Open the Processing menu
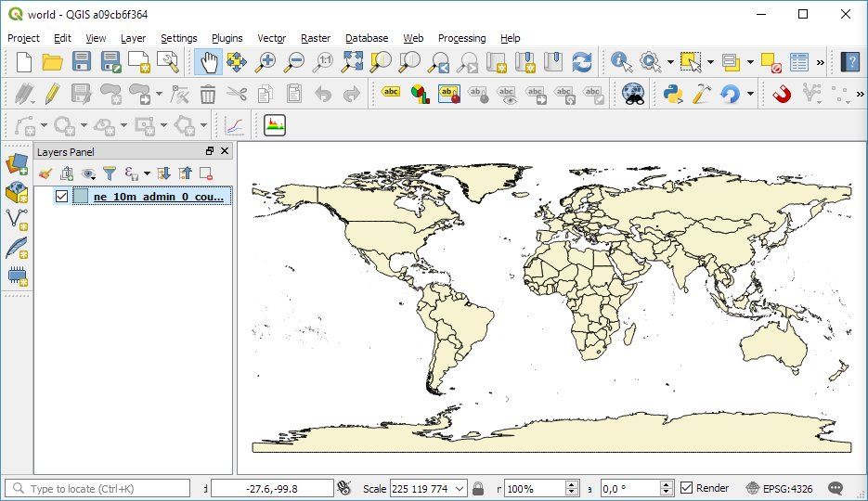Viewport: 868px width, 501px height. point(461,38)
